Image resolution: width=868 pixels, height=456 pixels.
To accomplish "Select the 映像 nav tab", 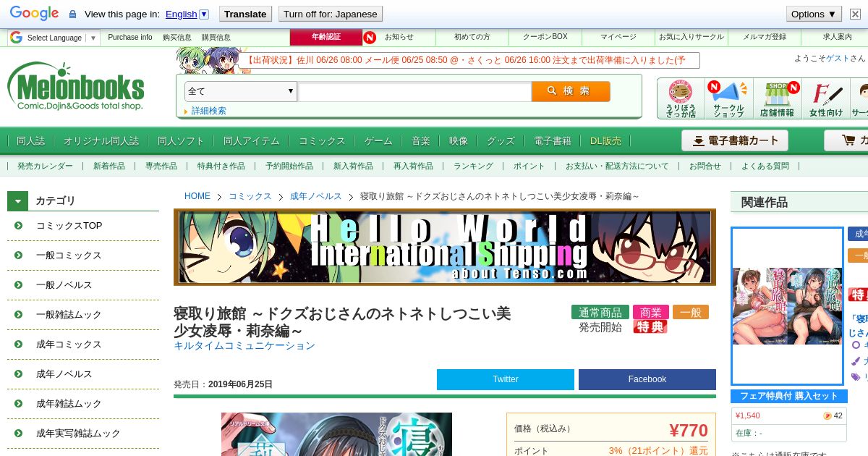I will pos(459,140).
